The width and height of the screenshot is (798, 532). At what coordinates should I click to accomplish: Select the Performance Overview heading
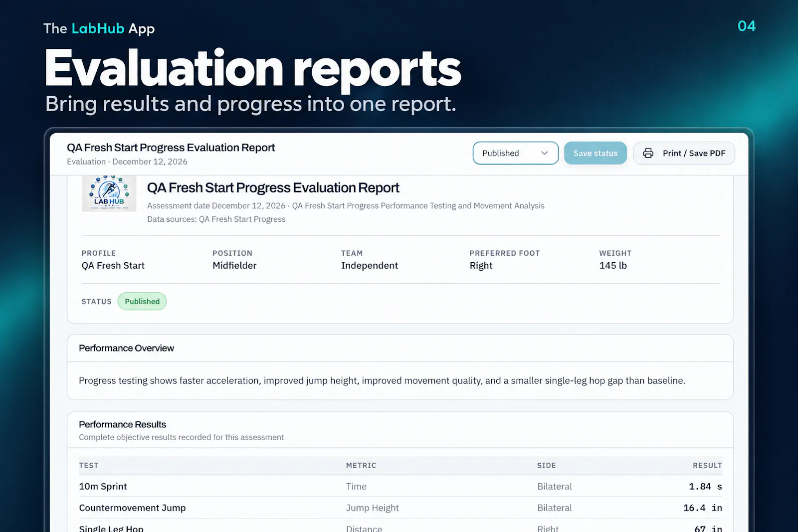click(126, 348)
